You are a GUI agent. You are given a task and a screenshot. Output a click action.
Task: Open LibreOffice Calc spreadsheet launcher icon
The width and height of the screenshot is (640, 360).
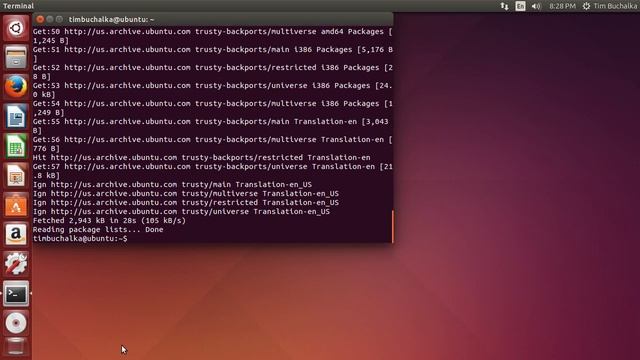click(x=16, y=146)
